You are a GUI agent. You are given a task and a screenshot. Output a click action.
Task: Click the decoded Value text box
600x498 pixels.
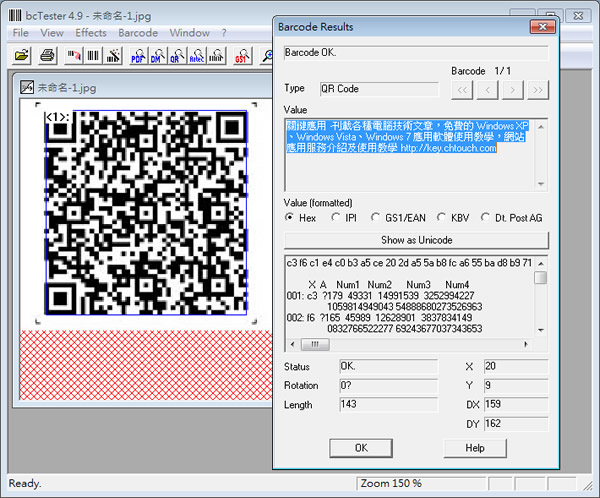(x=415, y=153)
